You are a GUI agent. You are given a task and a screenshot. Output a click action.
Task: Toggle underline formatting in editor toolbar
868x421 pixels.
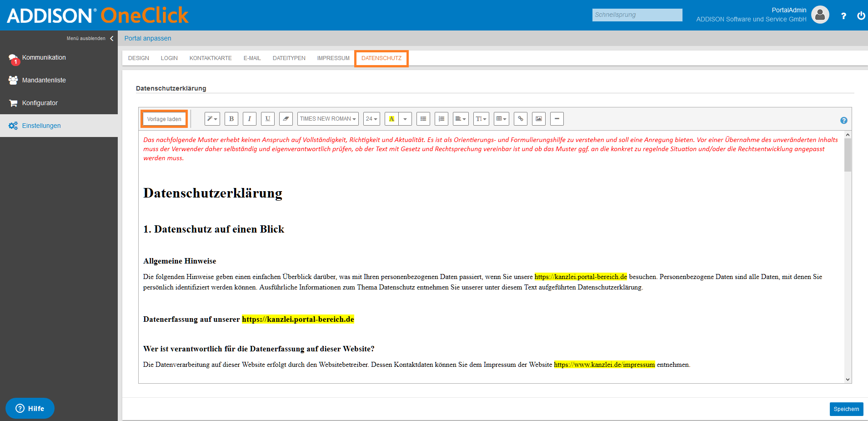point(268,119)
